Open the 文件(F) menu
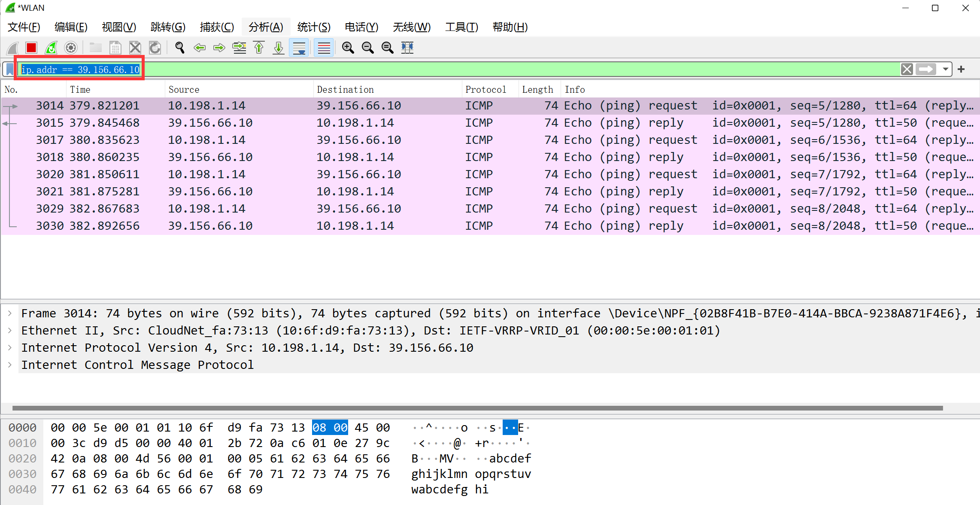 [x=24, y=27]
